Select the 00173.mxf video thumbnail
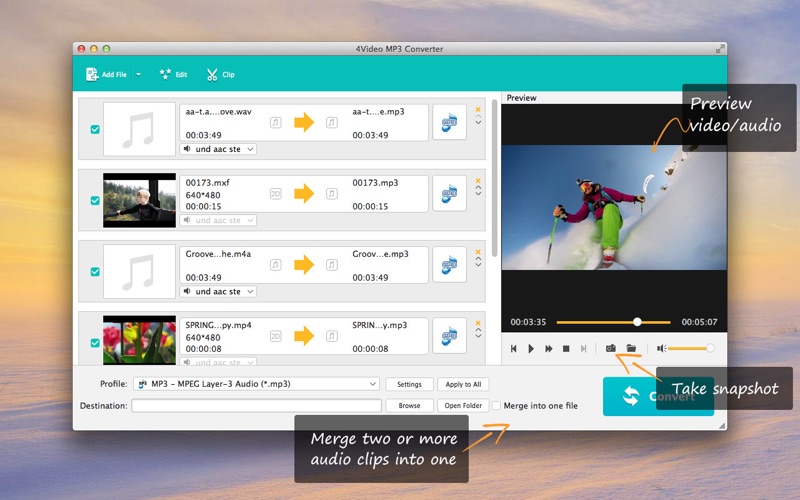Image resolution: width=800 pixels, height=500 pixels. (139, 200)
